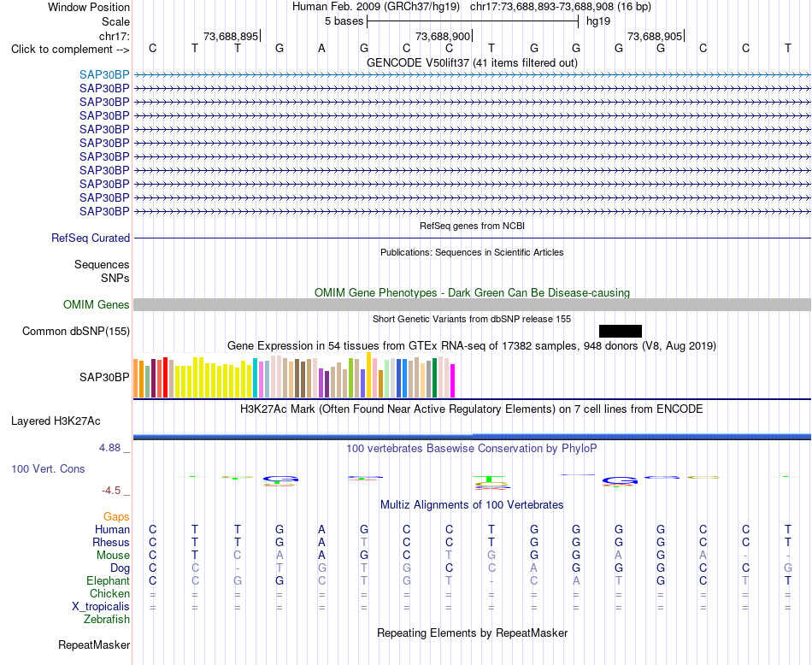This screenshot has height=665, width=812.
Task: Click the gray OMIM Genes bar
Action: [472, 304]
